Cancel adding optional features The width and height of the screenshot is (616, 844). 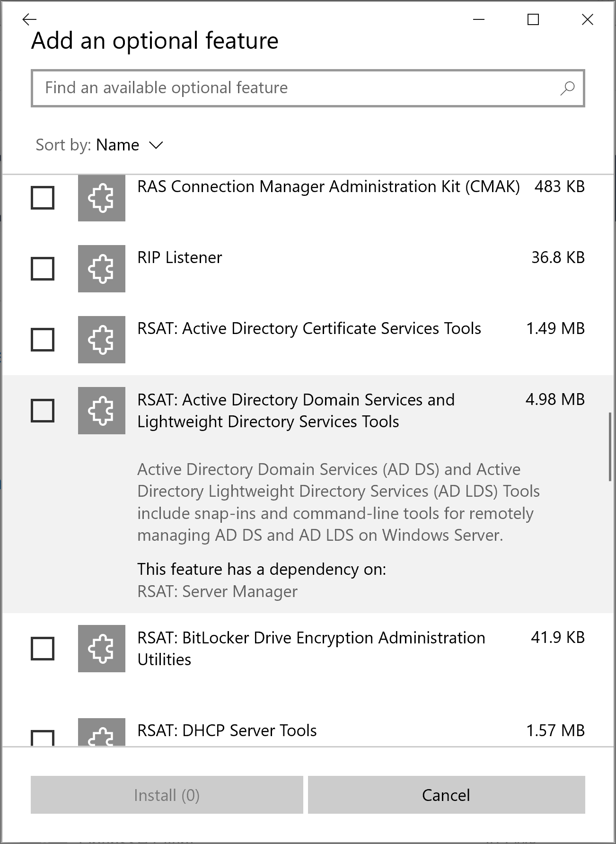(x=446, y=795)
